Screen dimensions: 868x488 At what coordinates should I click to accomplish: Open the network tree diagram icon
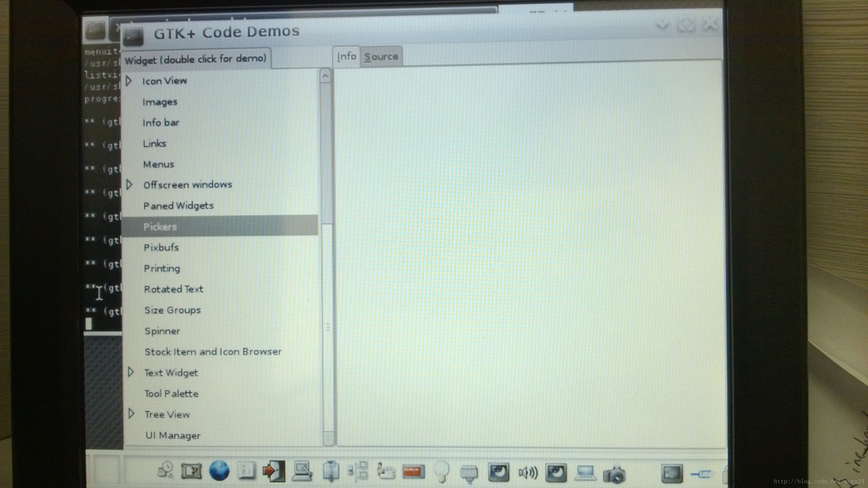tap(358, 471)
